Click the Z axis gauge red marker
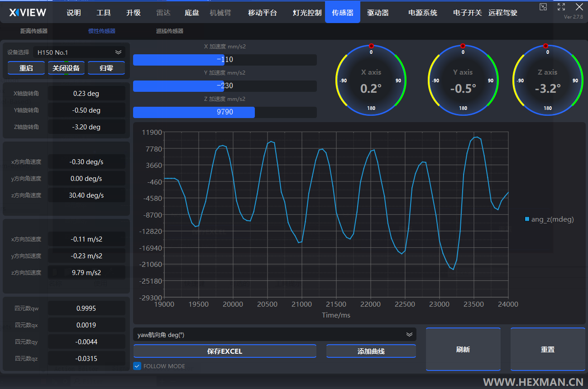 tap(545, 46)
